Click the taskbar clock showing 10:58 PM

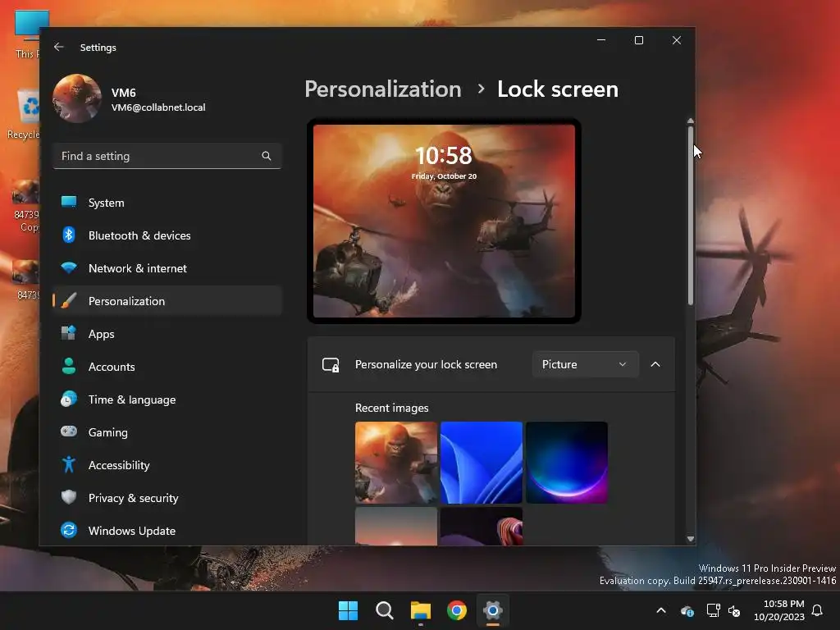point(779,610)
